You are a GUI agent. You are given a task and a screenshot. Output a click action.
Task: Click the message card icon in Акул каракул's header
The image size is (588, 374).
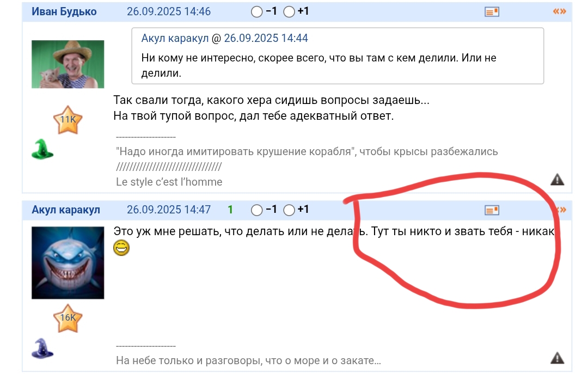492,210
